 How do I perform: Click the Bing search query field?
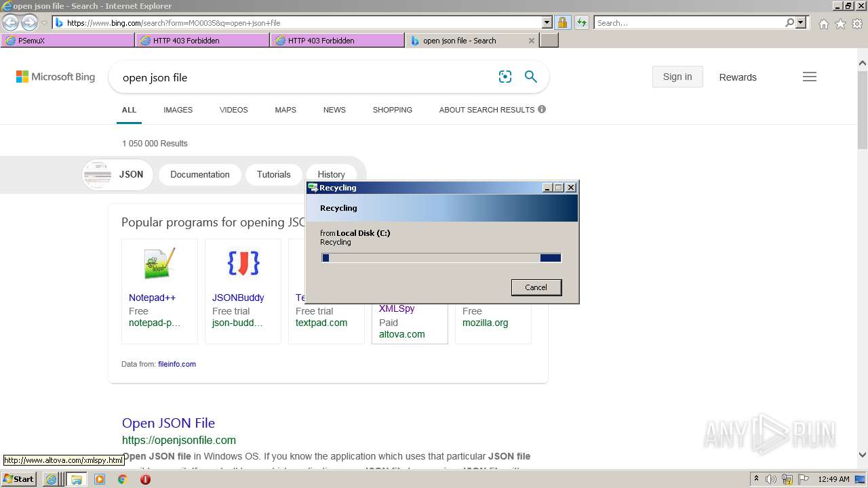click(305, 77)
